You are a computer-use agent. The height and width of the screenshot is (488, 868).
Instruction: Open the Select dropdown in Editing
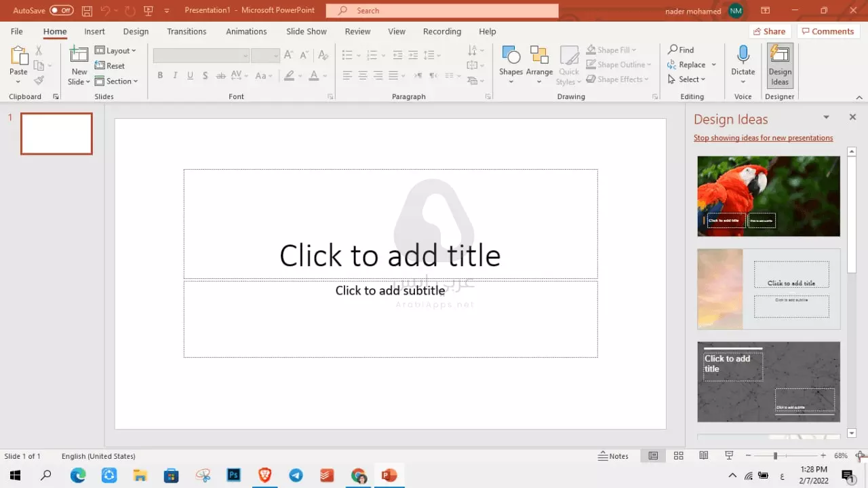tap(687, 79)
